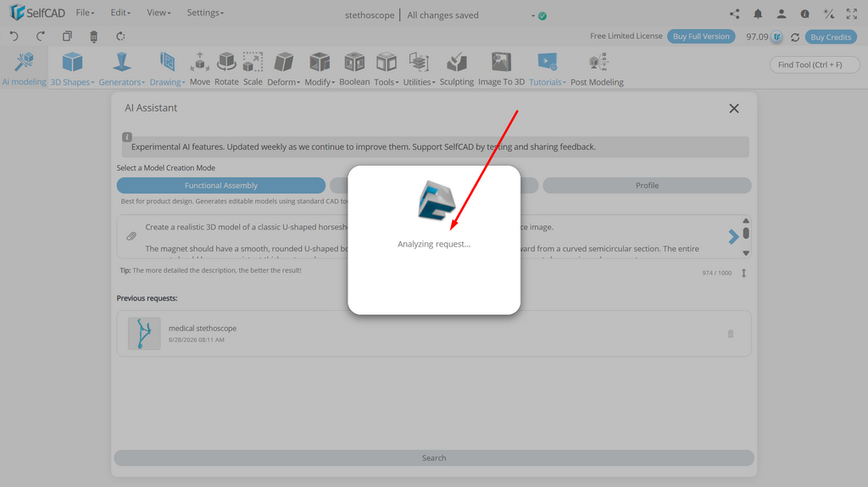Click the Search button at bottom

tap(434, 457)
